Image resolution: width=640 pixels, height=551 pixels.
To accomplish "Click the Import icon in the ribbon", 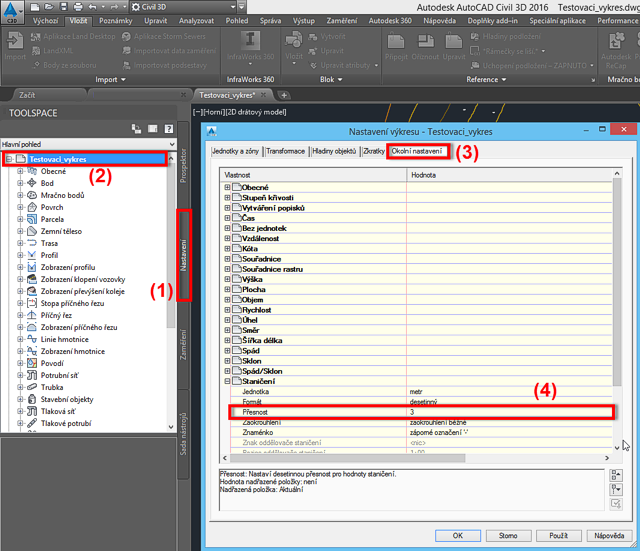I will point(15,42).
